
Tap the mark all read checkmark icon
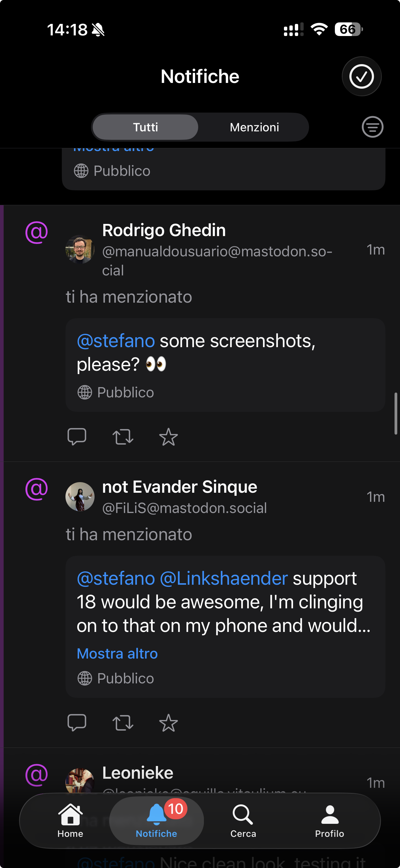361,77
